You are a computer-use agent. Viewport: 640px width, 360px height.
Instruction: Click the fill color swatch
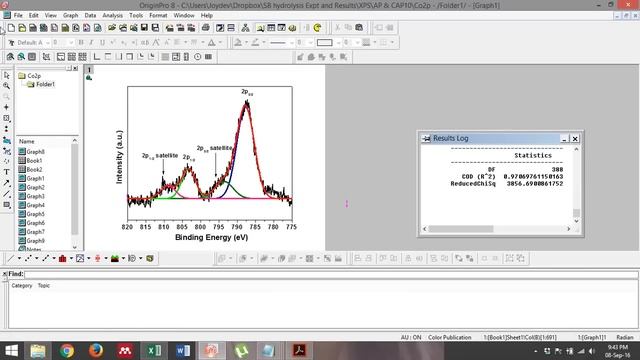coord(238,42)
